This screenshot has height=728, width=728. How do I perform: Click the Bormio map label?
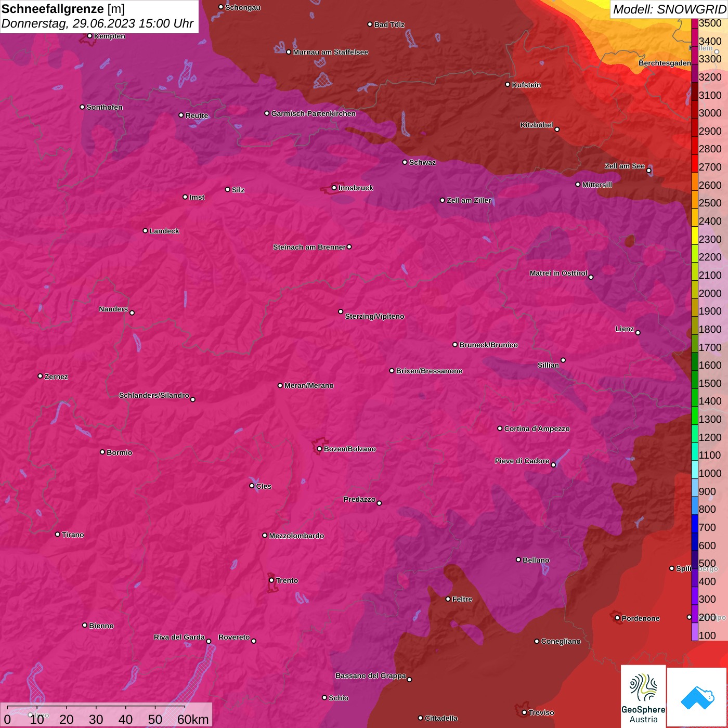point(119,452)
